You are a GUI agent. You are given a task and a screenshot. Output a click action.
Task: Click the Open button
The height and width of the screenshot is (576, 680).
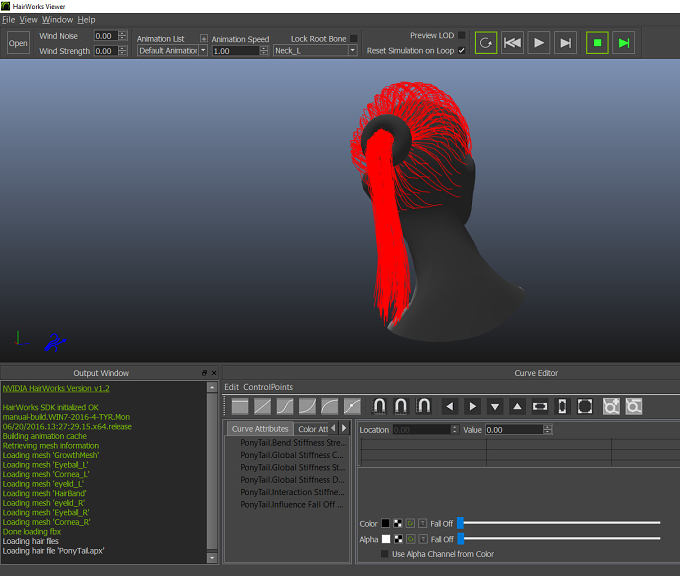click(x=18, y=43)
